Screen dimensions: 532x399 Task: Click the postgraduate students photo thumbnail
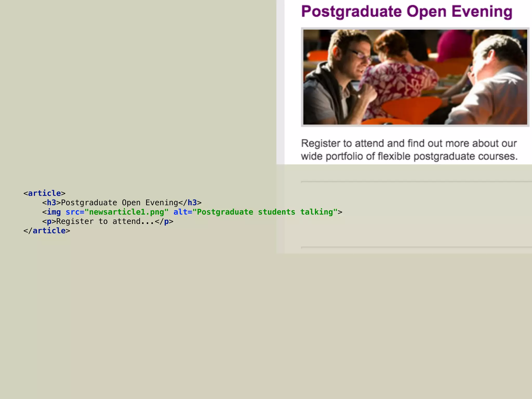(415, 77)
